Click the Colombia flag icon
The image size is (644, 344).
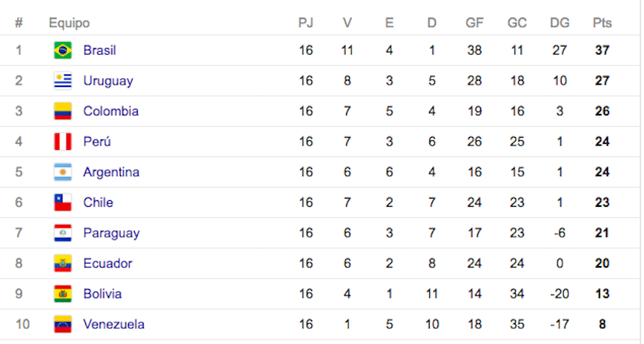click(x=63, y=111)
